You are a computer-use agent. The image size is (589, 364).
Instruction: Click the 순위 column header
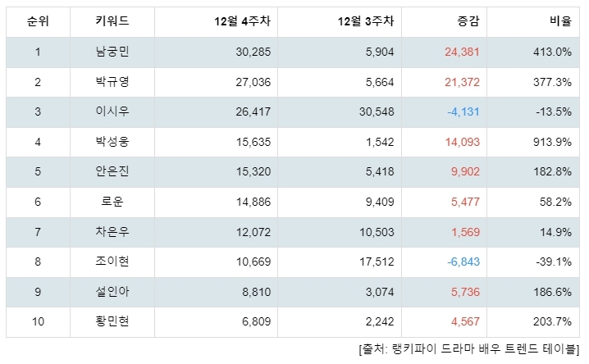click(x=38, y=21)
